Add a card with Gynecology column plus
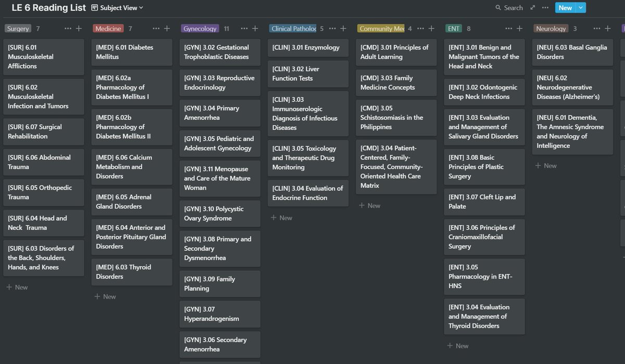The image size is (625, 364). point(255,29)
